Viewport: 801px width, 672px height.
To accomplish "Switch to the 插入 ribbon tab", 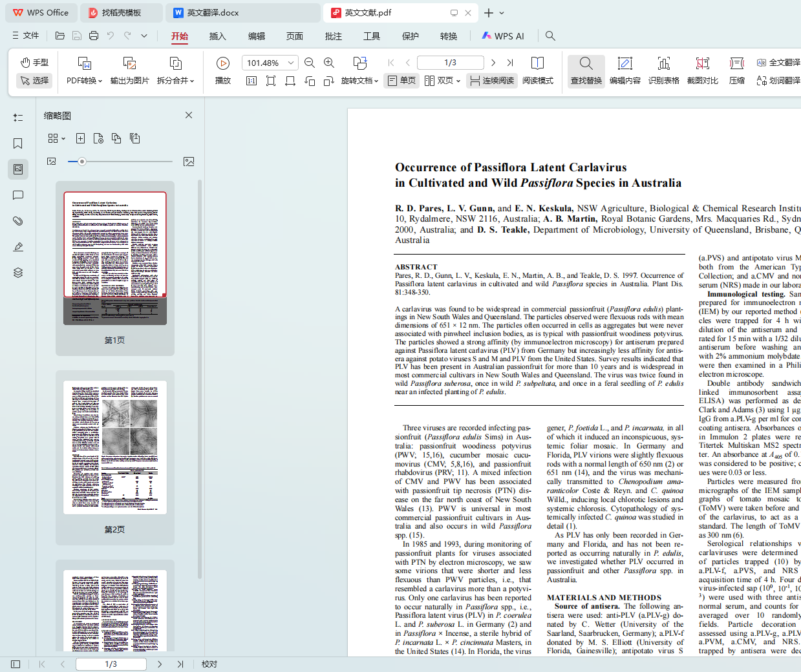I will click(x=218, y=36).
